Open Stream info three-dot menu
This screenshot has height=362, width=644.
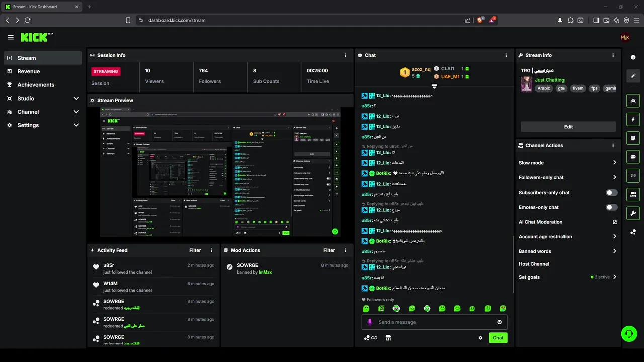pyautogui.click(x=613, y=55)
